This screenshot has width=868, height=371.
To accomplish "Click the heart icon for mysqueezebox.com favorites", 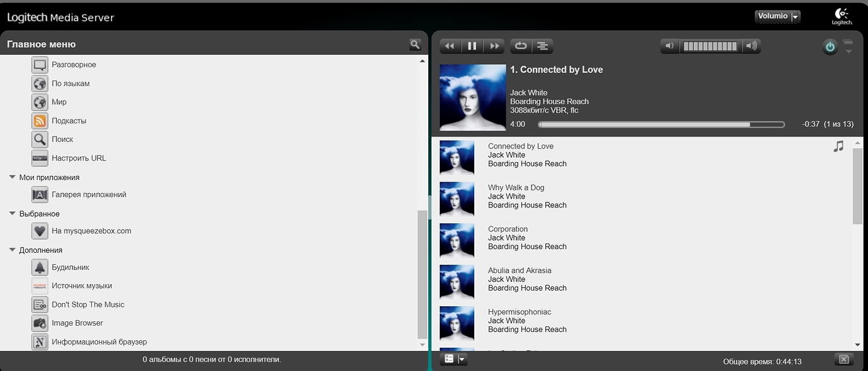I will pos(40,231).
